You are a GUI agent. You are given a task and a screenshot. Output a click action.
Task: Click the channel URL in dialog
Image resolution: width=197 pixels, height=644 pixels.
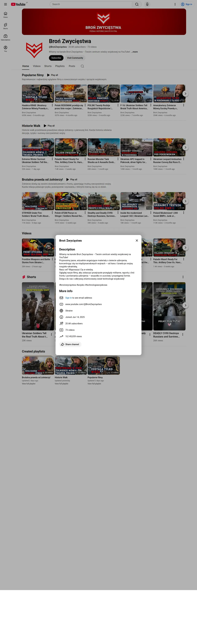point(83,304)
